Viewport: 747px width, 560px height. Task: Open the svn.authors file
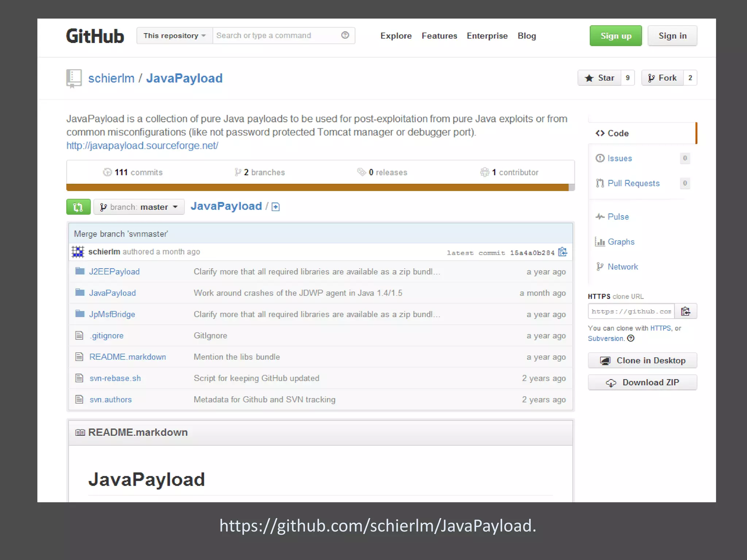point(111,400)
